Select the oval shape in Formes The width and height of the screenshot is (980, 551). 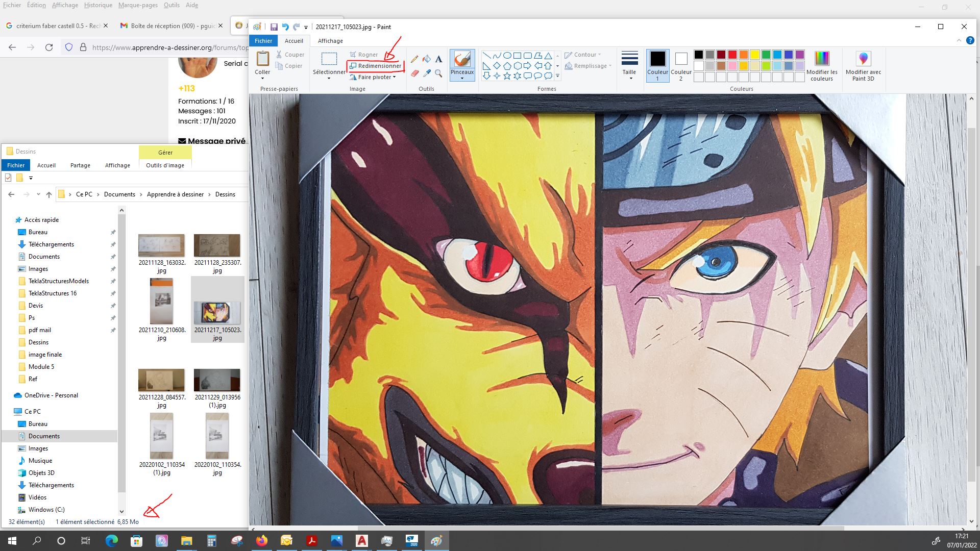tap(507, 56)
